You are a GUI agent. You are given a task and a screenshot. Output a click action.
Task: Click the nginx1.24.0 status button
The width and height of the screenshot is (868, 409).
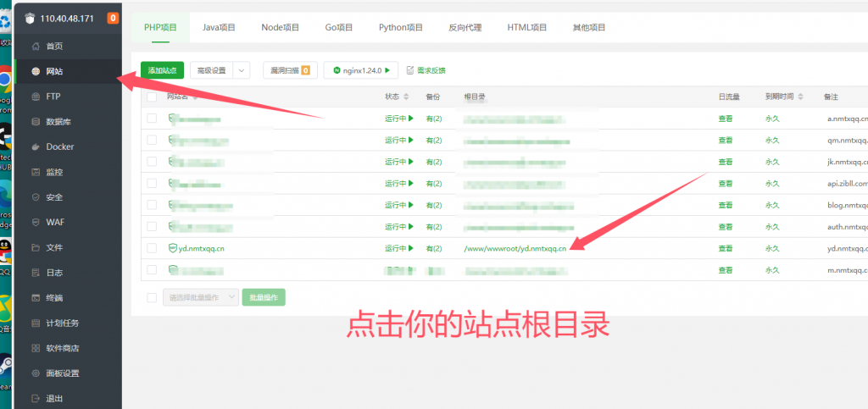pos(361,70)
